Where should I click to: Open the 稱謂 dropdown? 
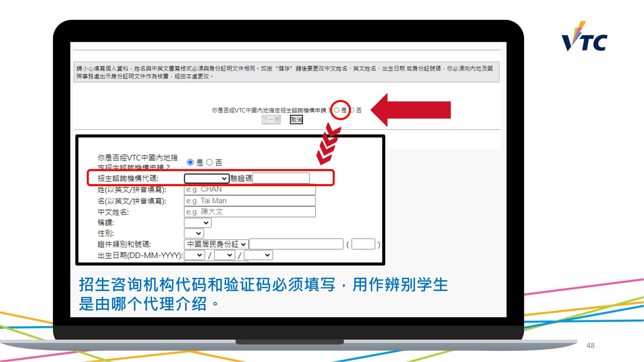(198, 223)
